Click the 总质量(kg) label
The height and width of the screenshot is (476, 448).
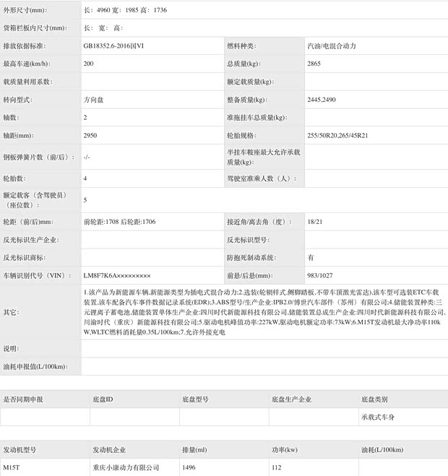click(x=244, y=64)
